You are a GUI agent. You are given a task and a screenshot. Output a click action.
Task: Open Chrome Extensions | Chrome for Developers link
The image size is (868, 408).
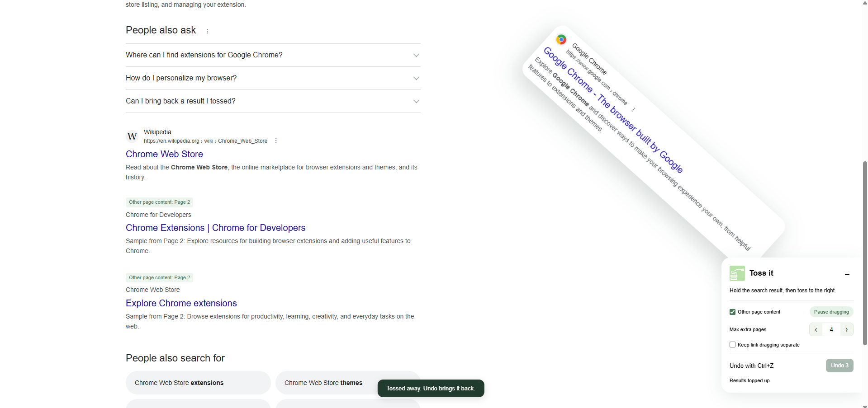pyautogui.click(x=216, y=228)
